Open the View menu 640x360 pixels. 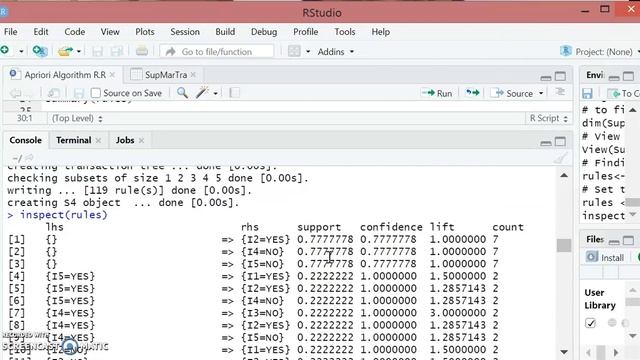tap(110, 32)
